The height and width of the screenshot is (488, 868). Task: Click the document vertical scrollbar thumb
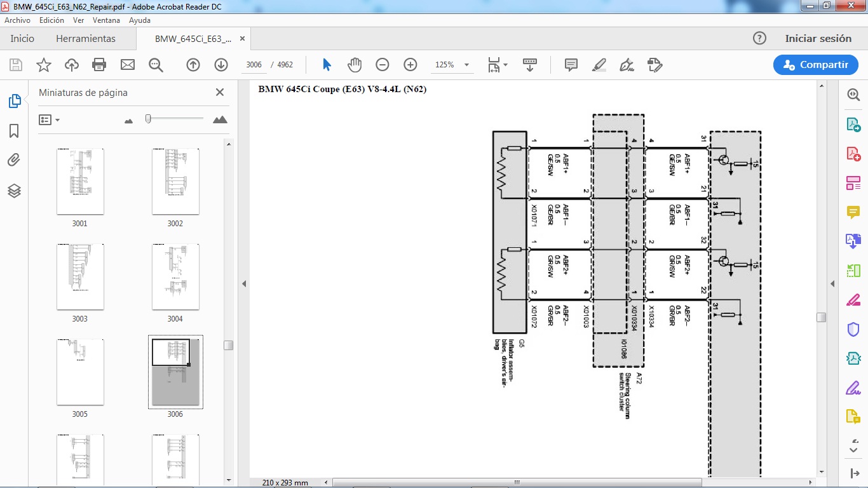(821, 317)
